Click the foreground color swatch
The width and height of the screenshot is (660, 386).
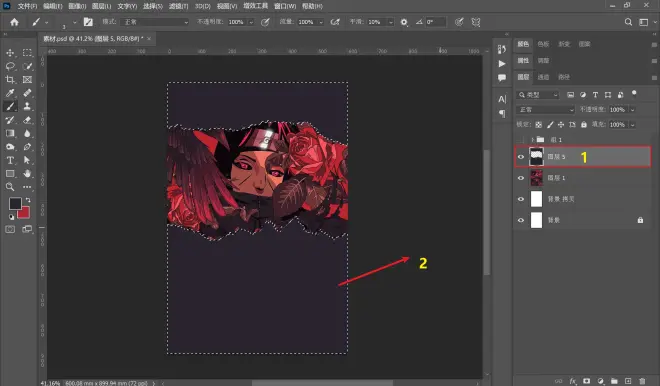point(15,204)
